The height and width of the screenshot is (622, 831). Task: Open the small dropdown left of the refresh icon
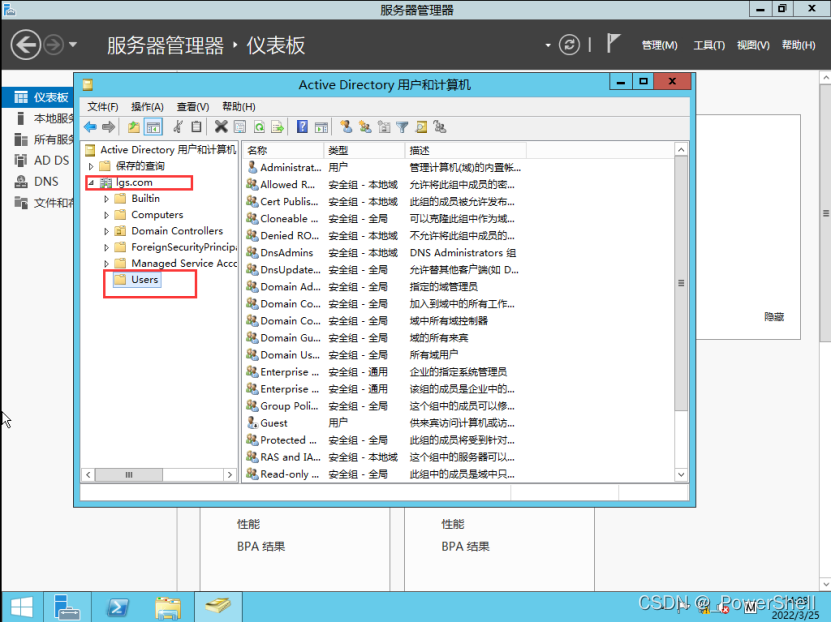[x=548, y=46]
